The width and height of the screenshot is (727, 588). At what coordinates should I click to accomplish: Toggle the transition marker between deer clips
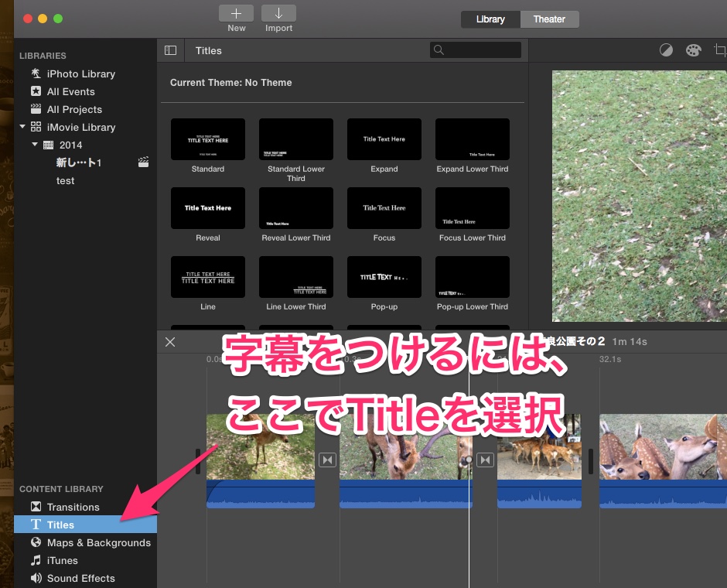pos(327,459)
